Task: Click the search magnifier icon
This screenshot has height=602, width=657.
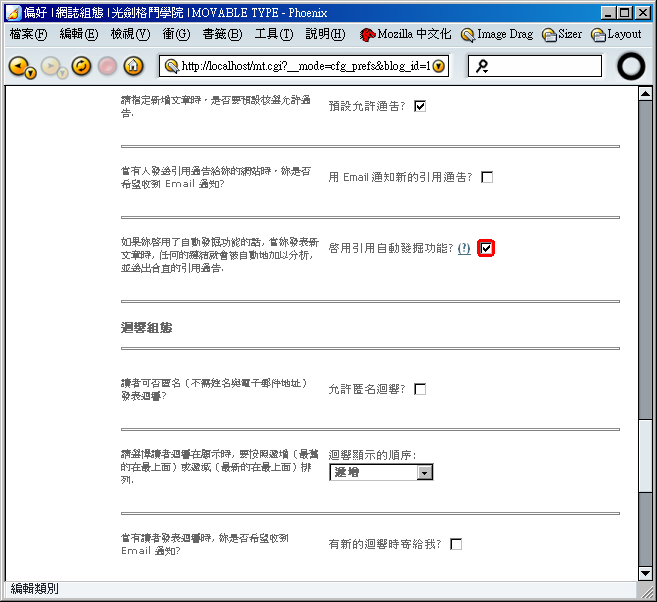Action: (x=482, y=66)
